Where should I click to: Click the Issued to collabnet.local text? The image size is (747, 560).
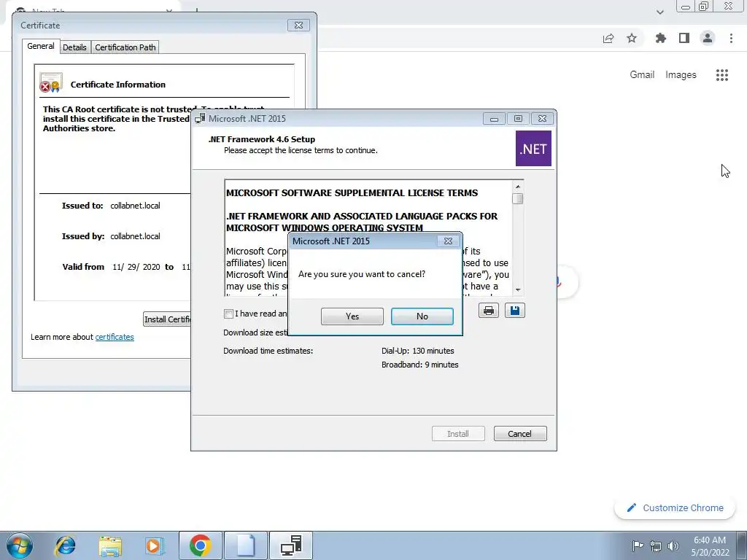tap(135, 206)
